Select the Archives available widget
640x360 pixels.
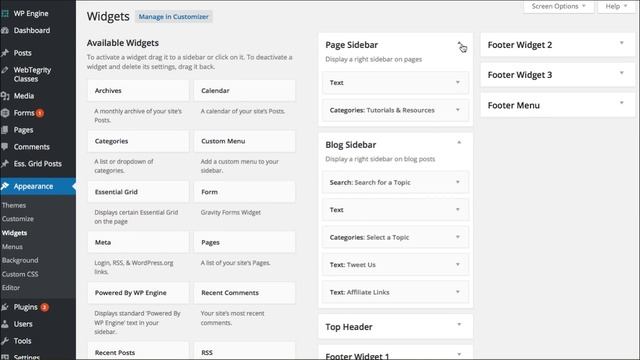point(138,91)
